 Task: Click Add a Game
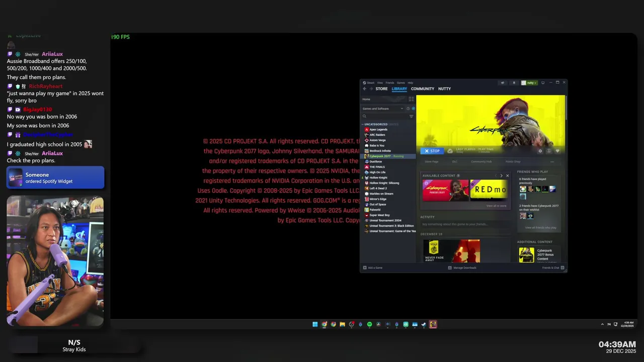(x=373, y=267)
